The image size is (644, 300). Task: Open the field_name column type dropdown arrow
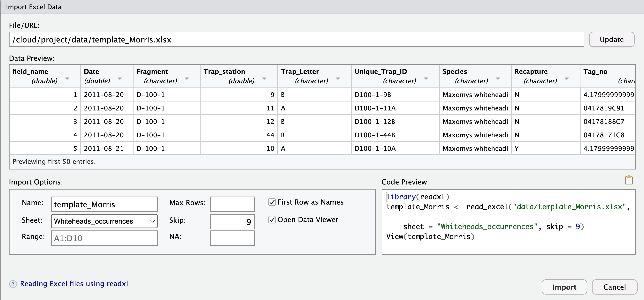(x=67, y=79)
